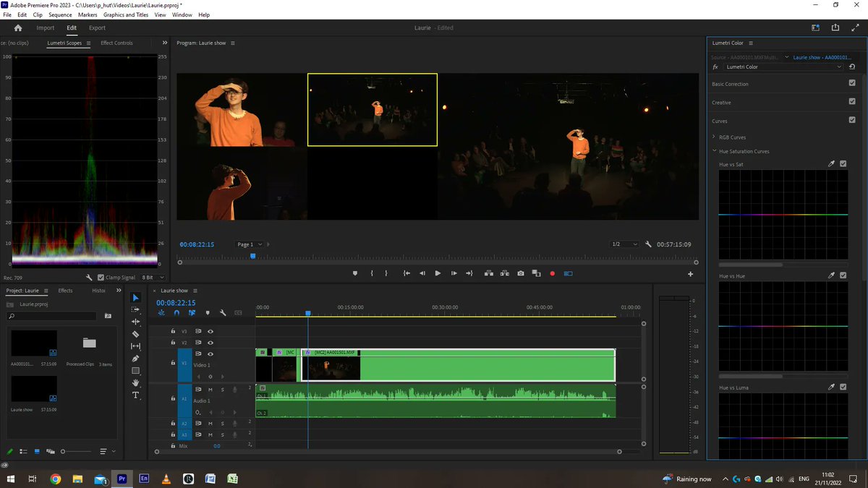Open the 8 Bit scope dropdown
The height and width of the screenshot is (488, 868).
153,278
